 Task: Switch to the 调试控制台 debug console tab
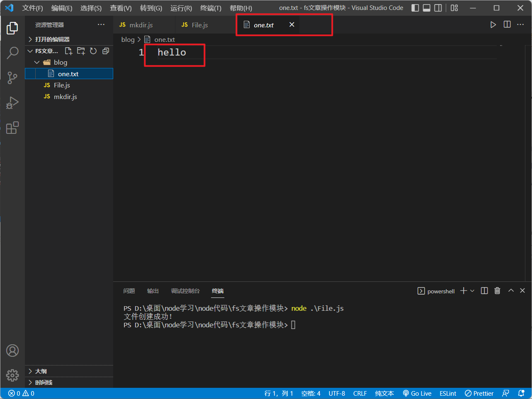point(185,291)
